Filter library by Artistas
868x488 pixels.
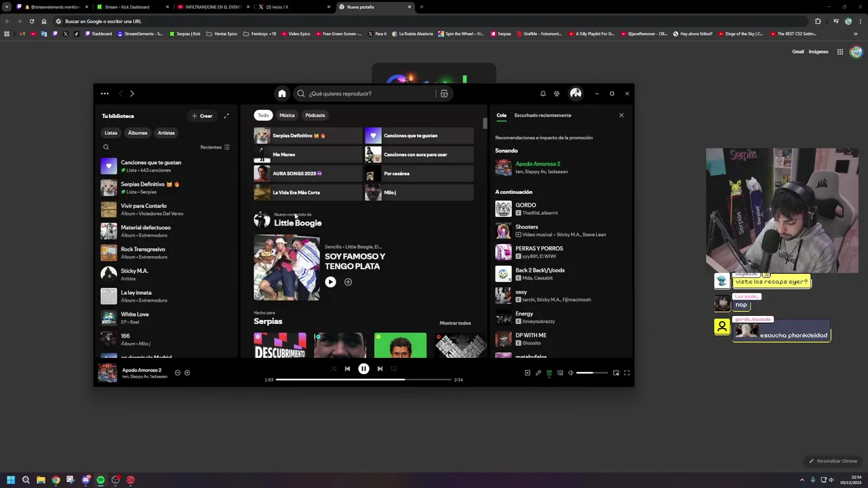tap(166, 133)
